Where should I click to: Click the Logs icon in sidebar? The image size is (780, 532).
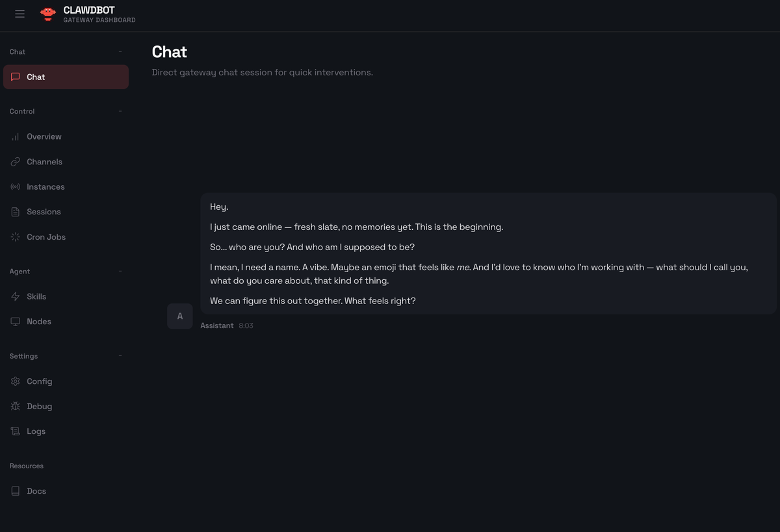[14, 431]
